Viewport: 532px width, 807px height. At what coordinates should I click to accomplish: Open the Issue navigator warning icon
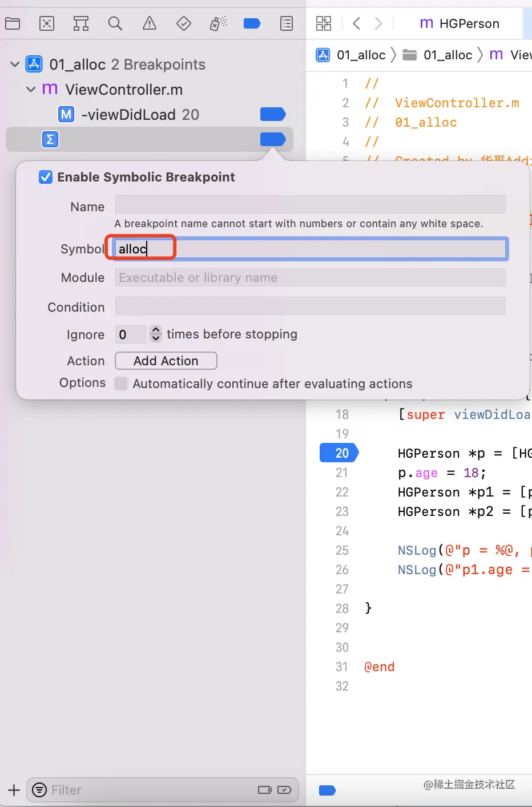[x=150, y=23]
